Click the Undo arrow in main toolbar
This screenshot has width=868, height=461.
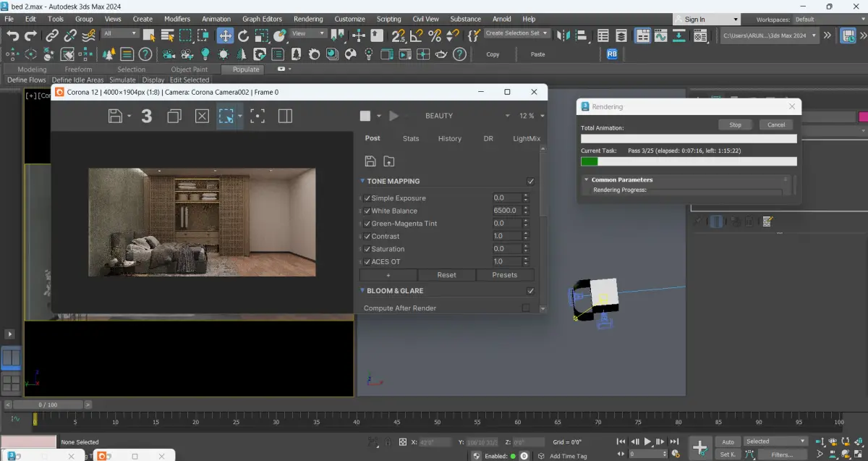(12, 35)
